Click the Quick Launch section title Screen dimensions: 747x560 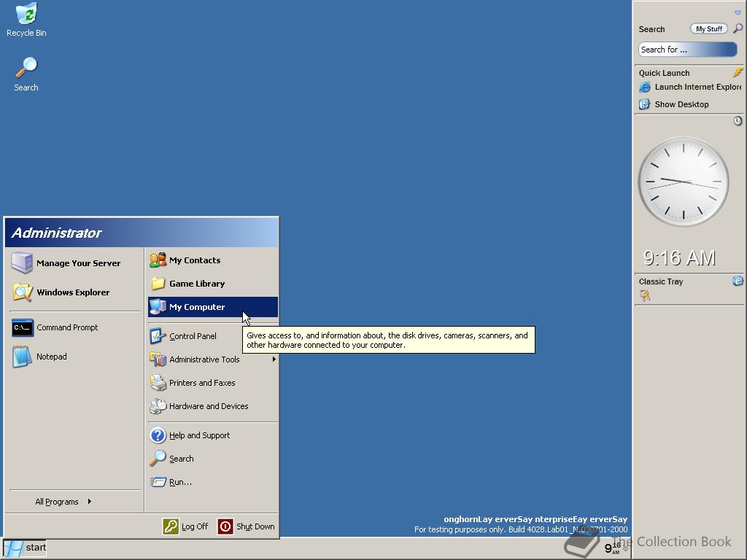[664, 73]
